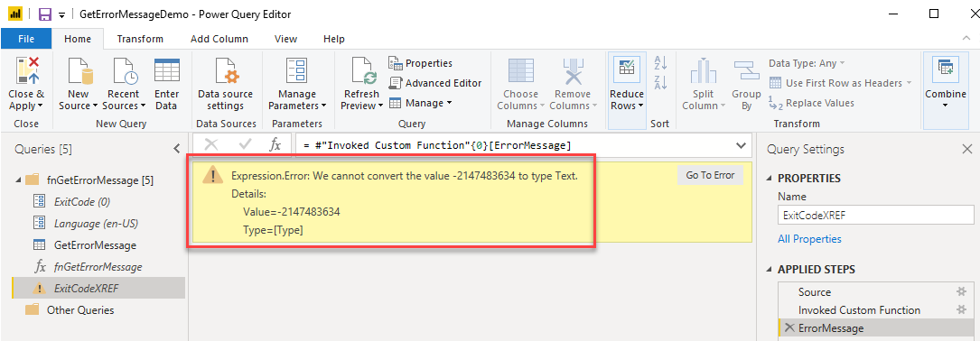The height and width of the screenshot is (341, 980).
Task: Cancel the formula edit with the X icon
Action: 211,145
